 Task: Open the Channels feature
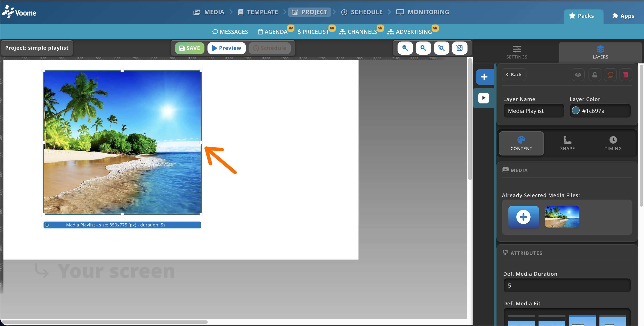pos(358,32)
